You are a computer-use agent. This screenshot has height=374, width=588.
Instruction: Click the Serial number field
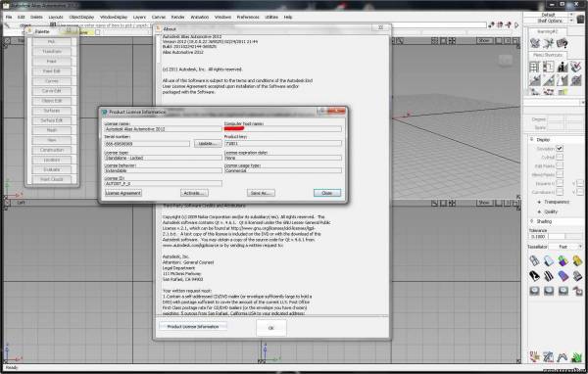click(x=147, y=144)
